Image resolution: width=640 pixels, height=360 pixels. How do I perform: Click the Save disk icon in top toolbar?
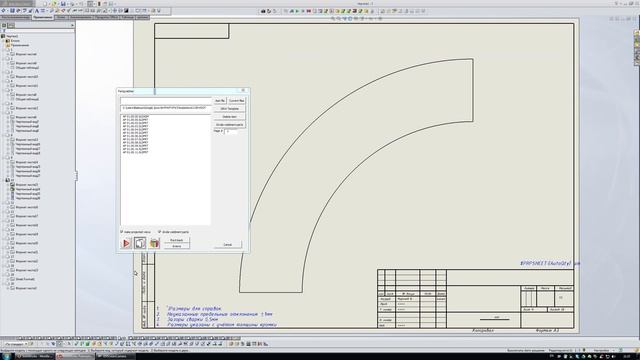[63, 4]
